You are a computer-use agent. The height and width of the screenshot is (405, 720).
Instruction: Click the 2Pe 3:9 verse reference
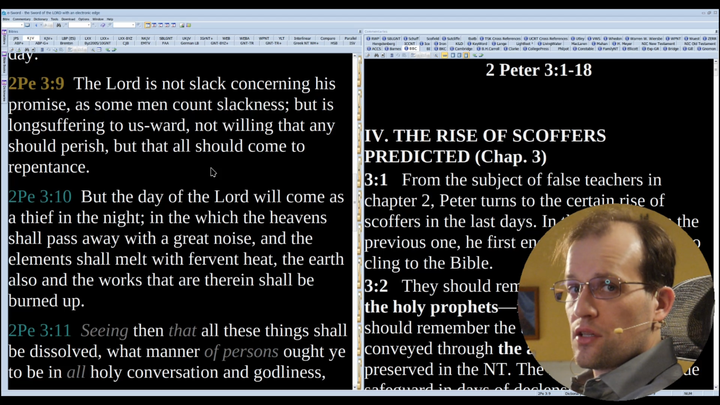click(36, 84)
